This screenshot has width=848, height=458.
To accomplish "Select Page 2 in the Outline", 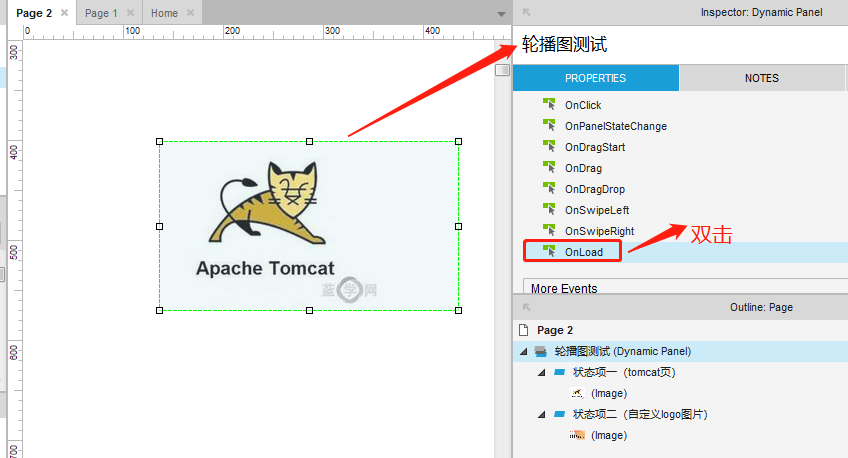I will 555,330.
